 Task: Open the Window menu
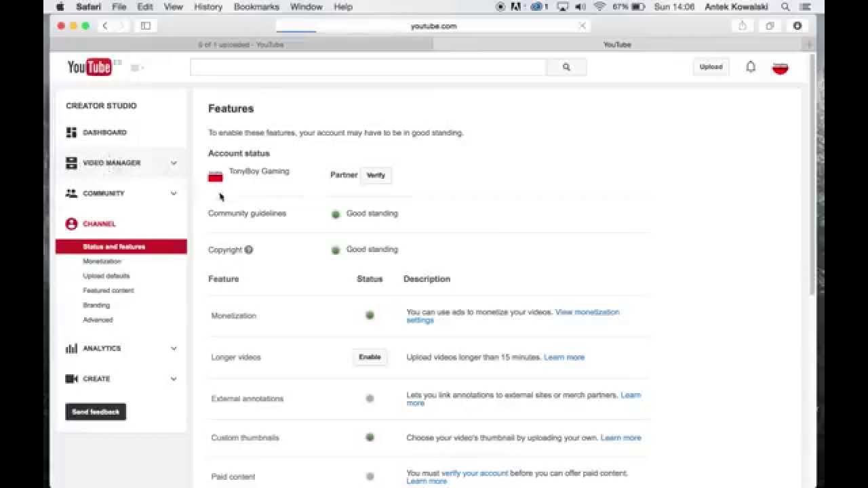tap(306, 7)
